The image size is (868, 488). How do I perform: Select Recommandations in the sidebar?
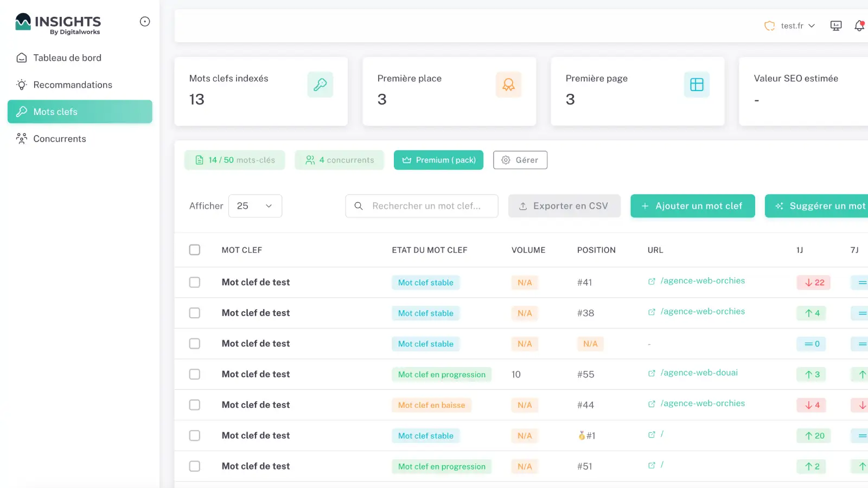pos(73,85)
